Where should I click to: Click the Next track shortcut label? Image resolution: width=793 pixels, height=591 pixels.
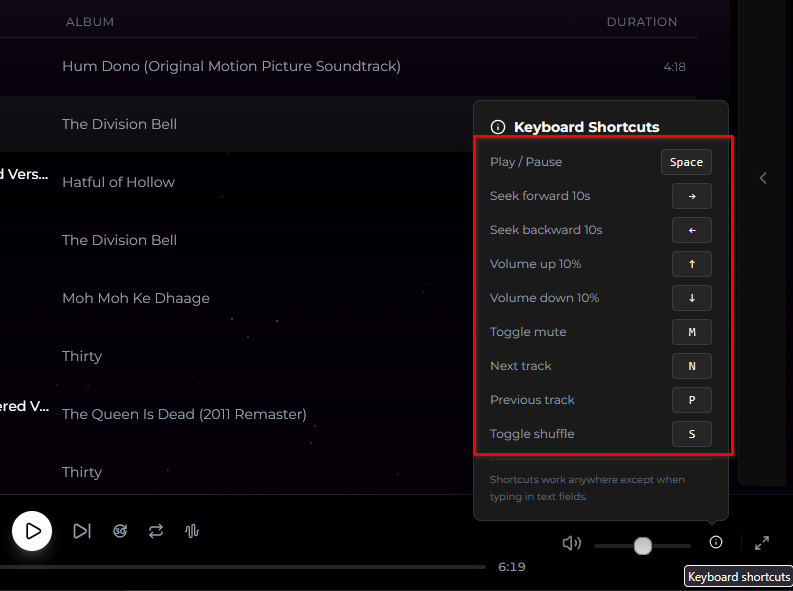point(520,366)
